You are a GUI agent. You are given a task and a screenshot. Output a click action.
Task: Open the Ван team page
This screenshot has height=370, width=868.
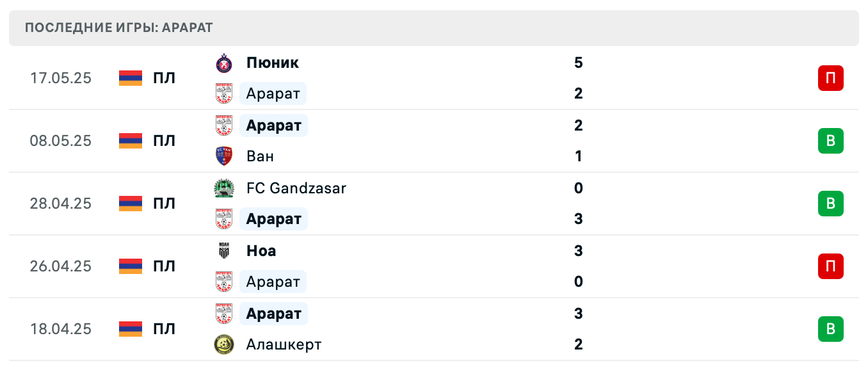click(x=261, y=156)
